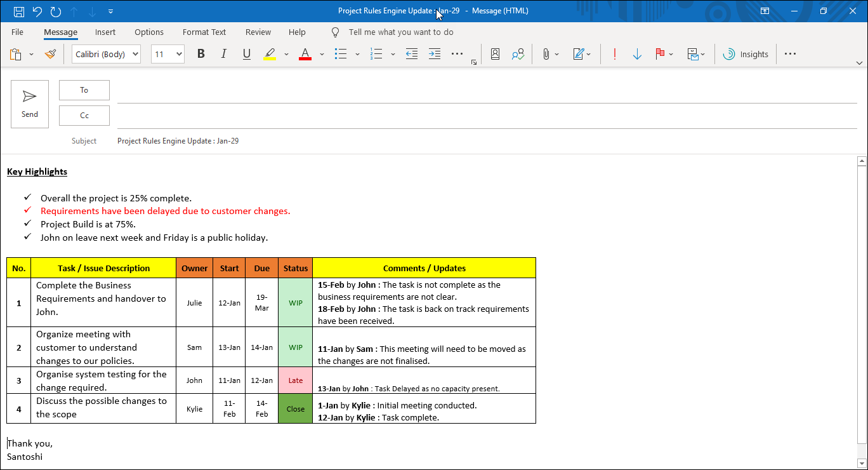Switch to the Format Text ribbon tab

(204, 32)
